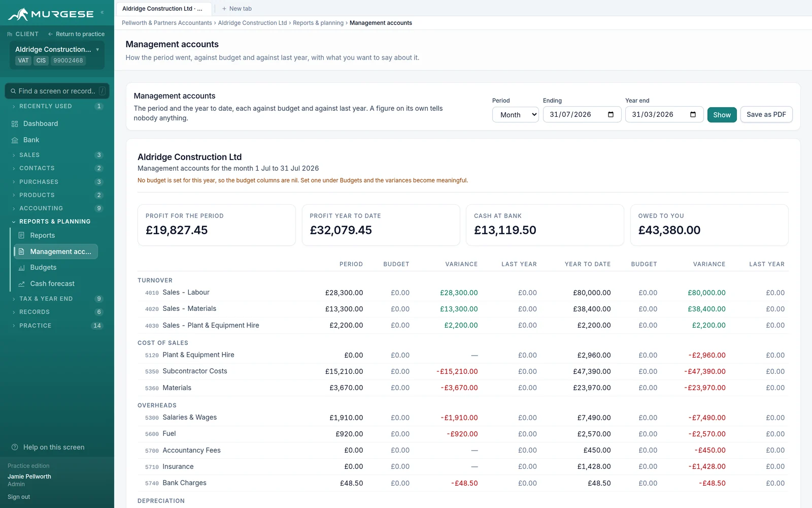Image resolution: width=812 pixels, height=508 pixels.
Task: Click the Dashboard grid icon
Action: coord(15,124)
